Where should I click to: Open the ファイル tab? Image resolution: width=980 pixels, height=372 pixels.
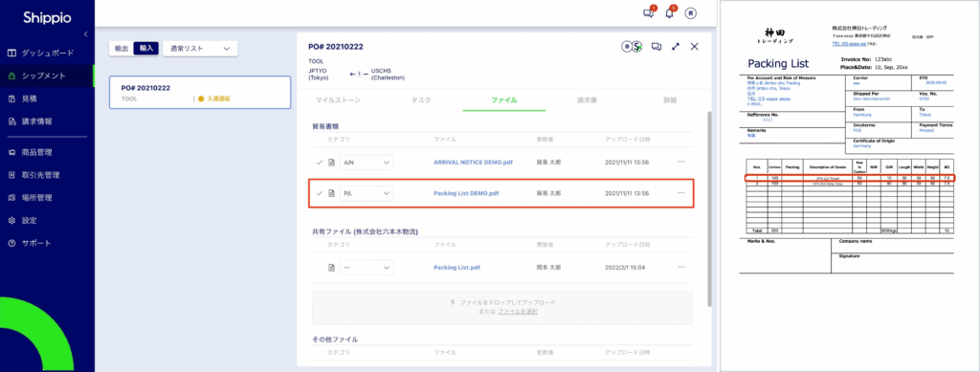coord(503,99)
